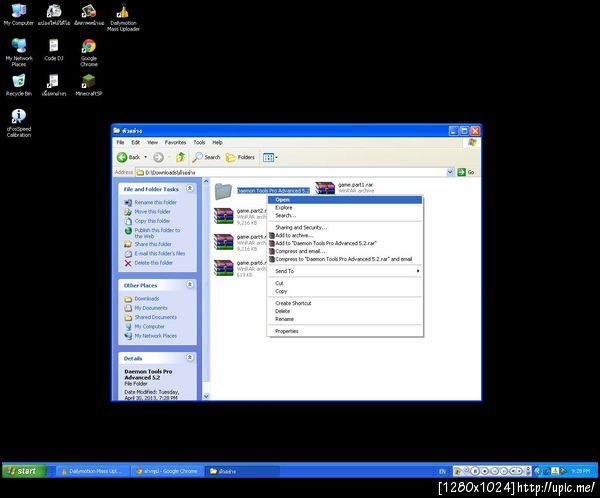Choose Delete in the context menu
600x498 pixels.
(x=345, y=311)
